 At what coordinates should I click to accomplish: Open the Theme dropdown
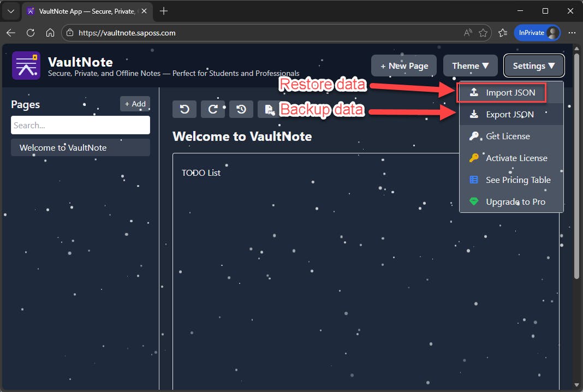click(x=471, y=66)
